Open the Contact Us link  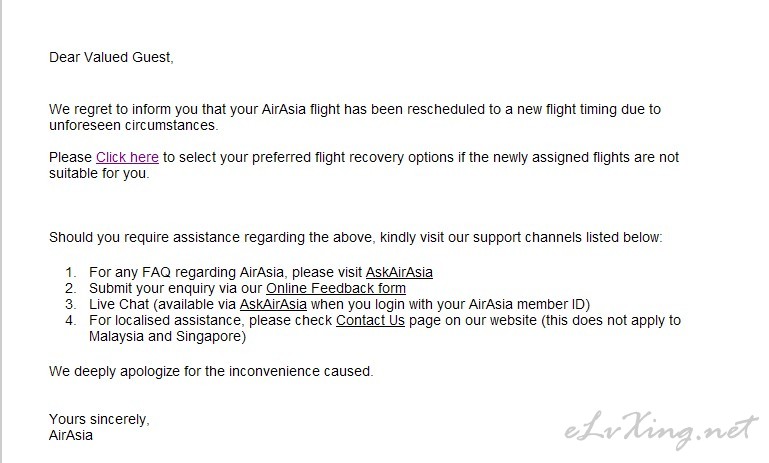pyautogui.click(x=370, y=321)
